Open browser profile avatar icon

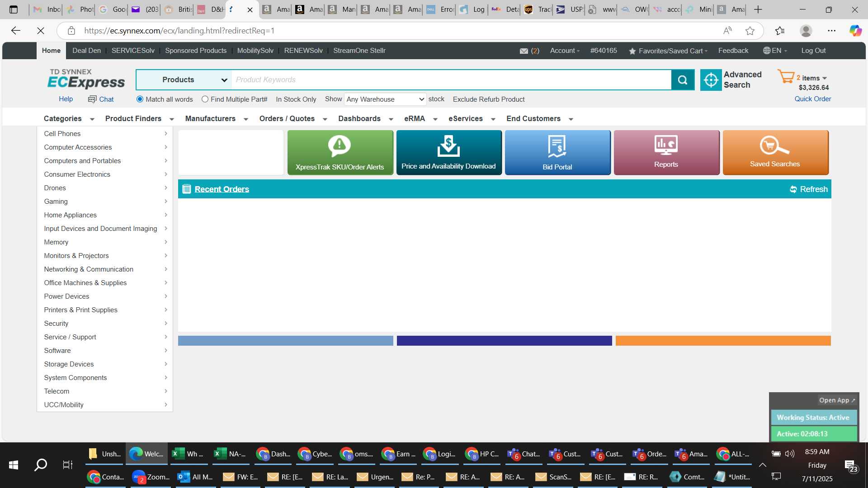806,31
